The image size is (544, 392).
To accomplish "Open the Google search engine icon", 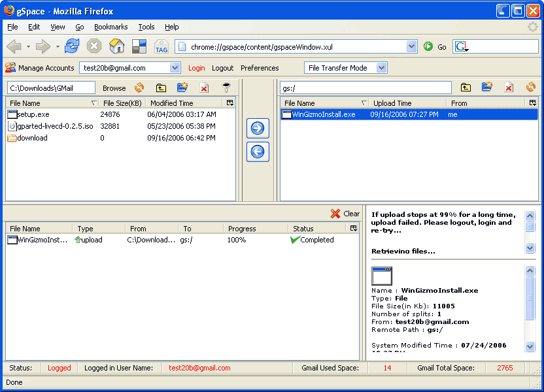I will 462,46.
